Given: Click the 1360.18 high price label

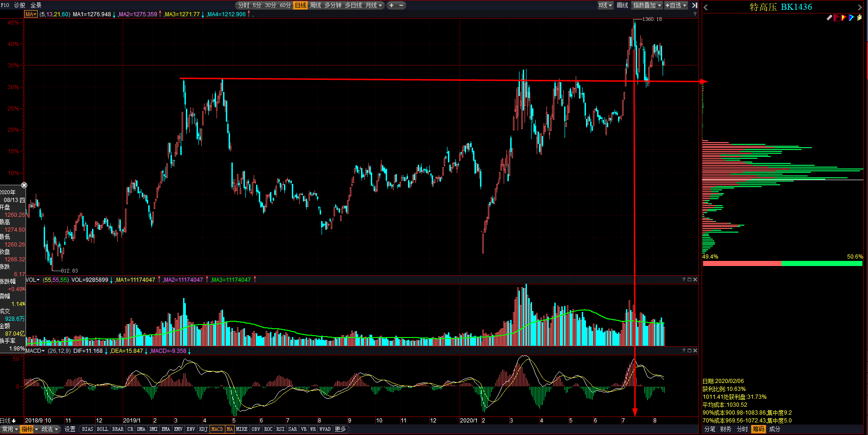Looking at the screenshot, I should [x=652, y=19].
